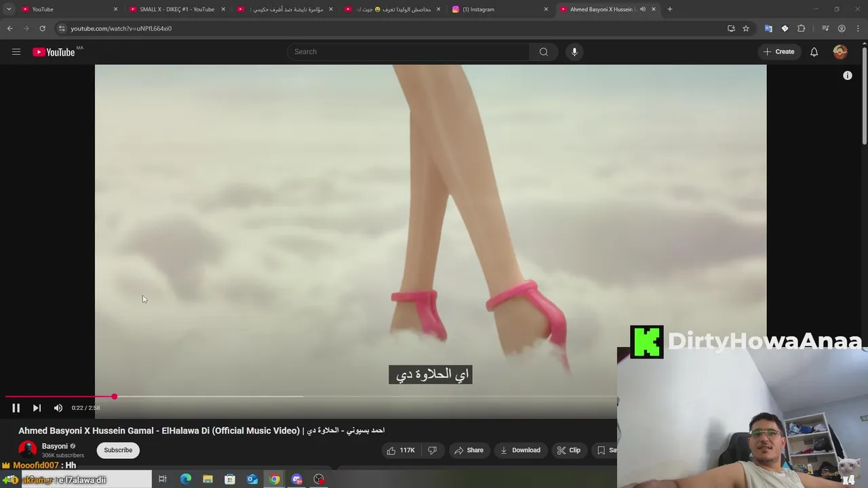Create a clip with the Clip button

568,450
